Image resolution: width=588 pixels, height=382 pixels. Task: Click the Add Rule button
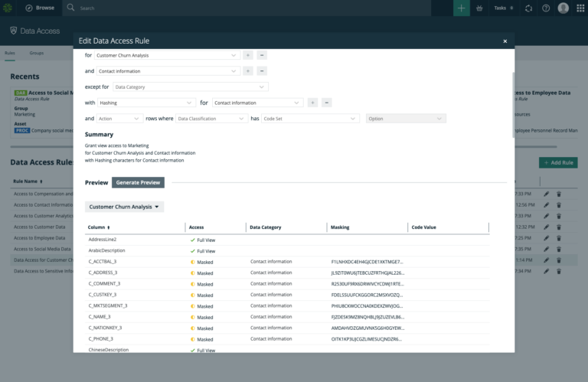pos(558,163)
